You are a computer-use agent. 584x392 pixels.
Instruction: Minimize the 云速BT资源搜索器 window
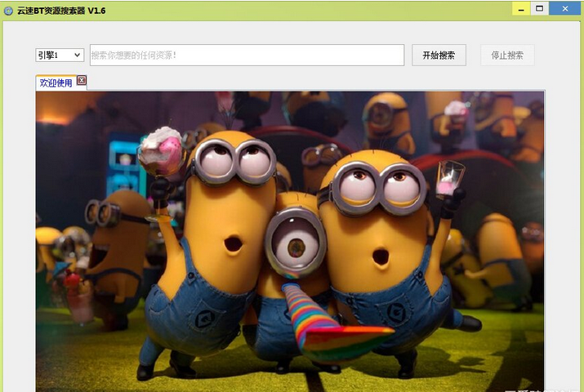click(x=521, y=8)
